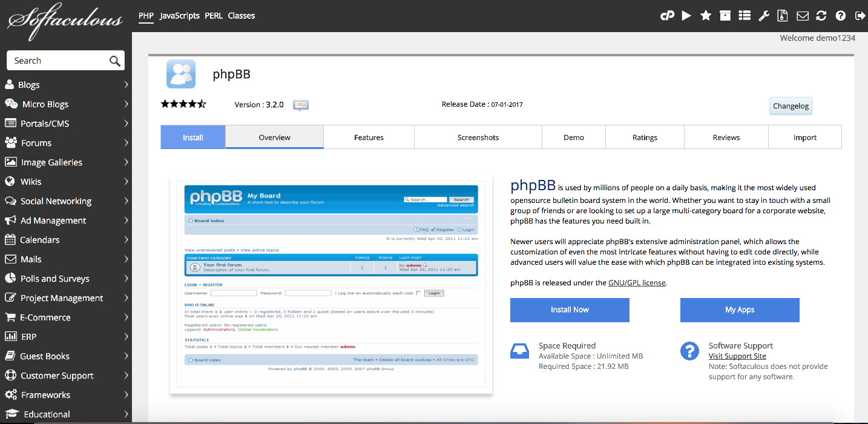Open the Import tab
868x424 pixels.
click(805, 137)
